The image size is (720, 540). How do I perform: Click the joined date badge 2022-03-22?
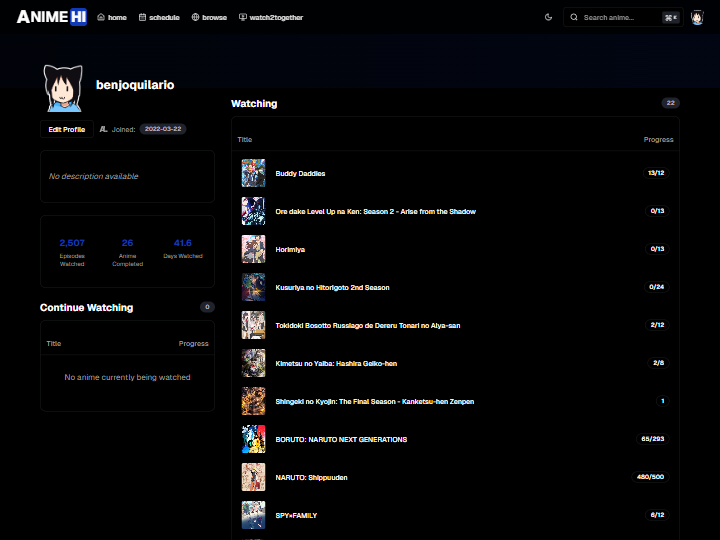(163, 129)
